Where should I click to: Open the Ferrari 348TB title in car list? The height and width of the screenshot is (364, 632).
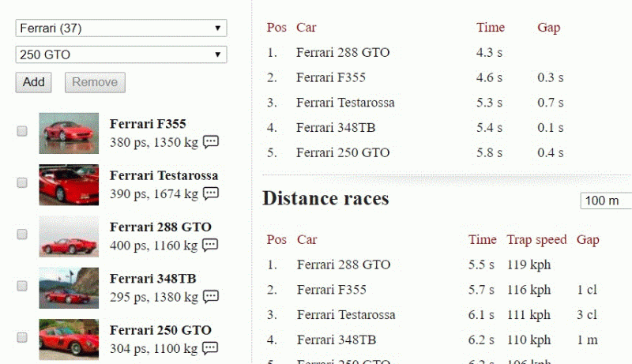pyautogui.click(x=152, y=278)
